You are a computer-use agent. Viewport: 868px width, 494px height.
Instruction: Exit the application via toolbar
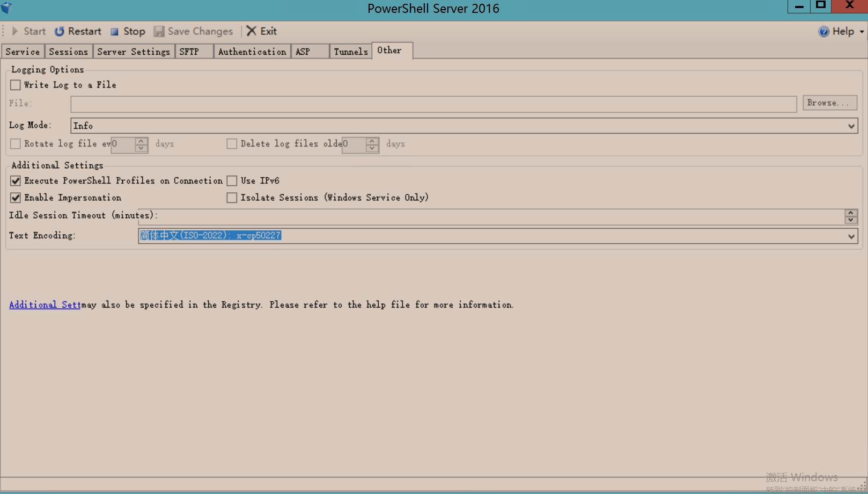tap(261, 31)
